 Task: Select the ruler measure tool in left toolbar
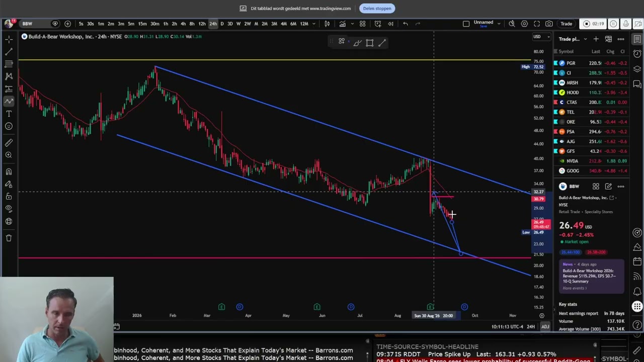point(9,143)
